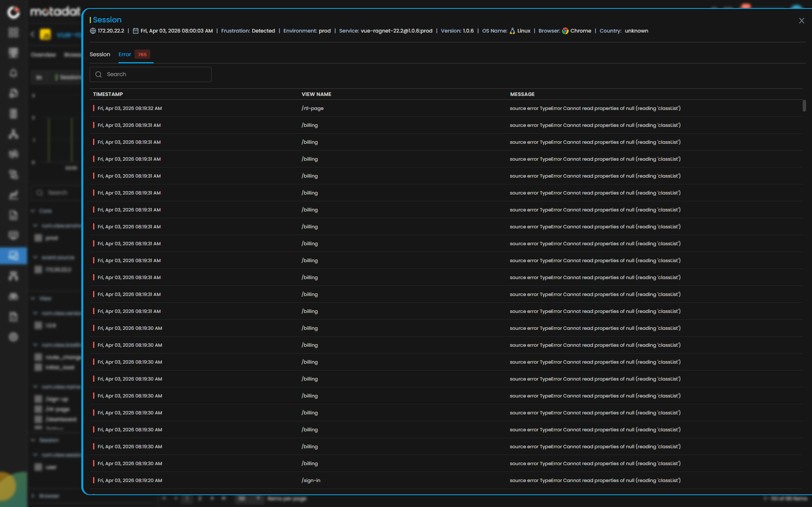
Task: Click the Chrome browser icon
Action: tap(565, 31)
